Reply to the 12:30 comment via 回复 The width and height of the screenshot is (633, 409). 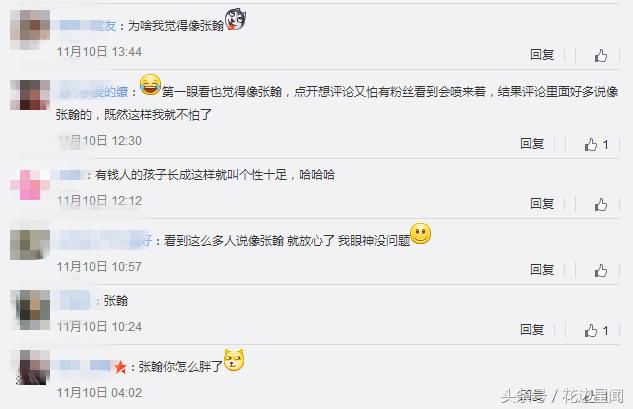click(x=532, y=144)
